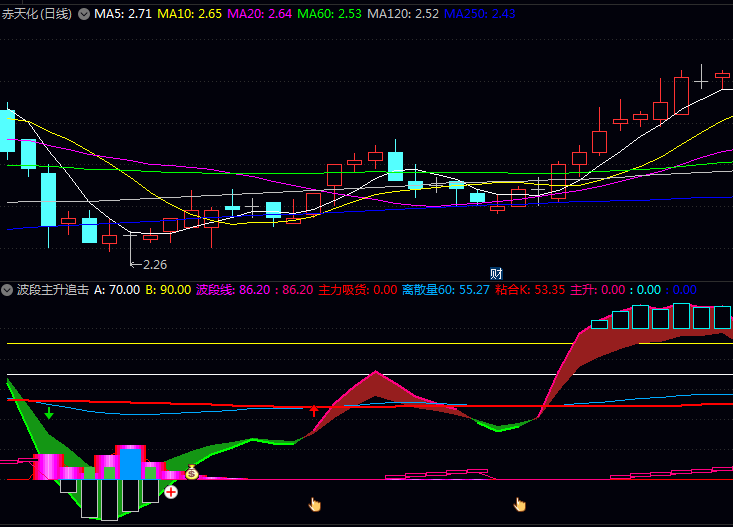733x527 pixels.
Task: Click the MA120 indicator label
Action: coord(403,15)
